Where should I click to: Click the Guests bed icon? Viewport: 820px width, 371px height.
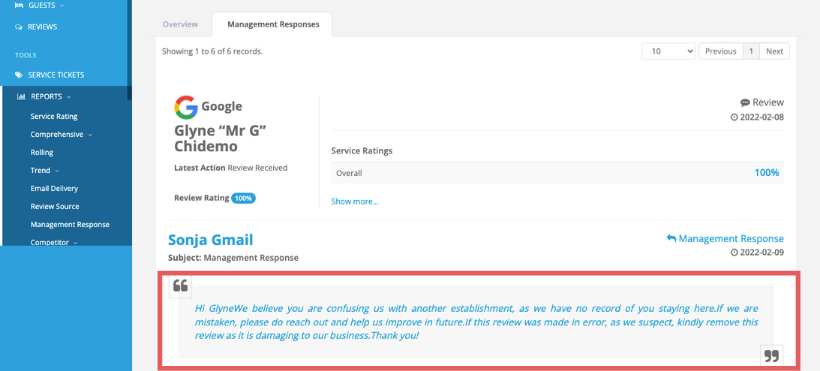click(x=19, y=5)
